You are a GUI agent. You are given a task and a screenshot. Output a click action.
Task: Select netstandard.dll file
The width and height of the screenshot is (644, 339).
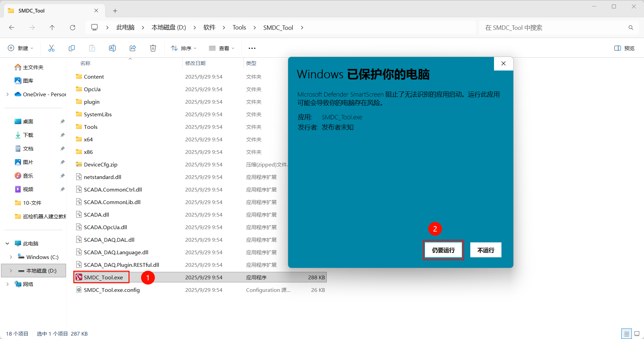pyautogui.click(x=102, y=177)
